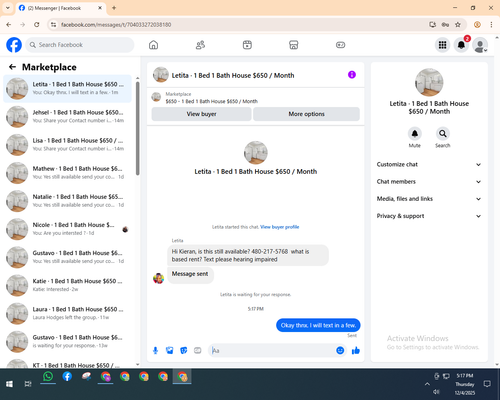Open the emoji picker smiley icon

pos(340,350)
